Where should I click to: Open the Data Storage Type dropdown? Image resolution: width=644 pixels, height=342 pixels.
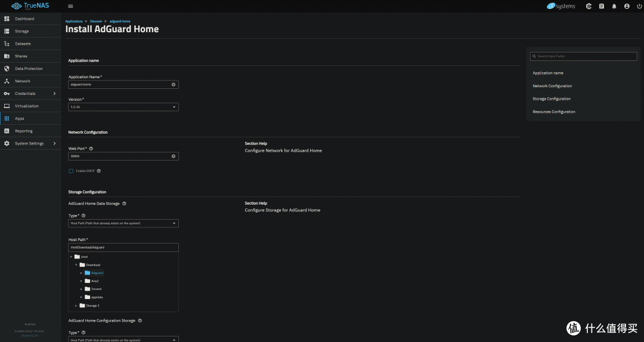[123, 223]
